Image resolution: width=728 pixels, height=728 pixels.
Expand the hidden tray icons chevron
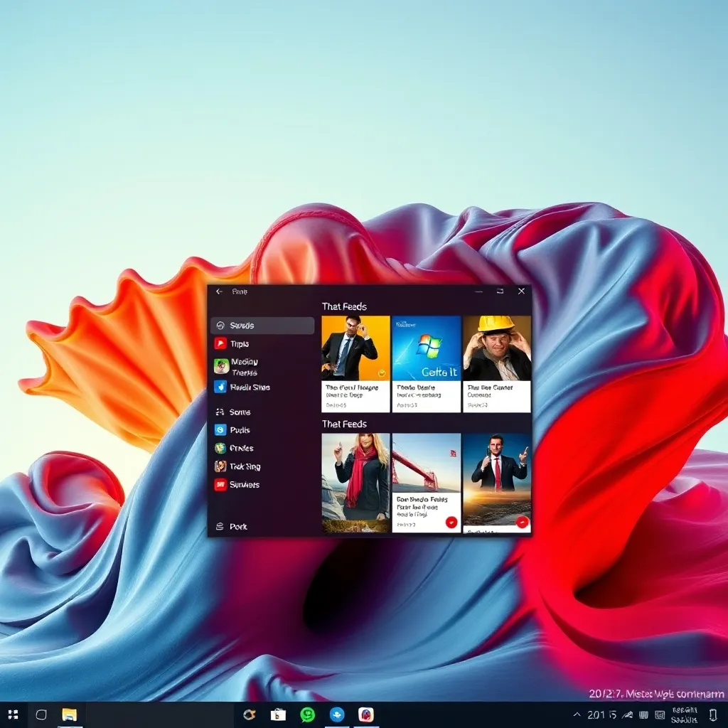click(577, 714)
